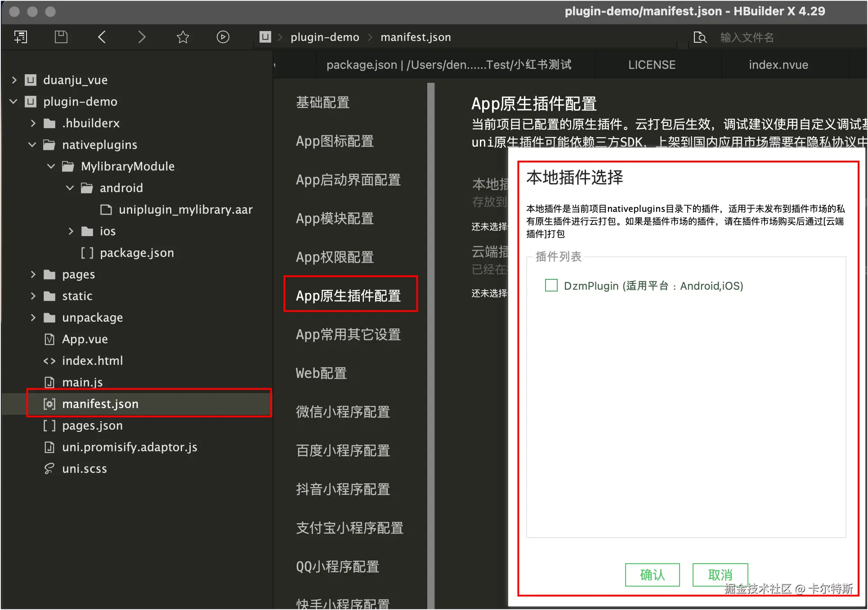This screenshot has width=868, height=610.
Task: Select manifest.json in the file tree
Action: 100,404
